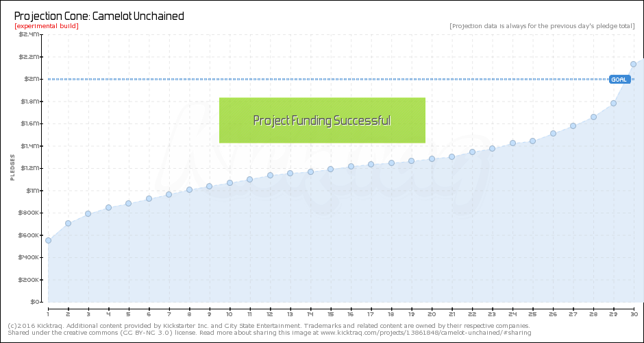Click the $0 y-axis label
This screenshot has width=644, height=343.
tap(36, 302)
